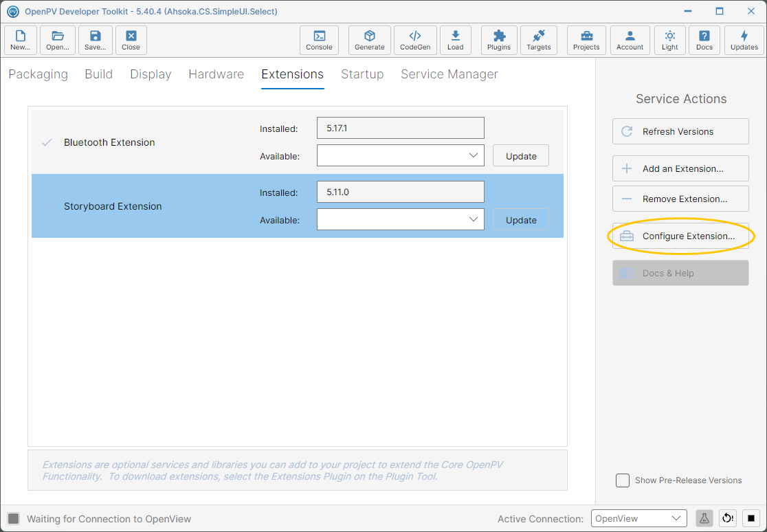This screenshot has width=767, height=532.
Task: Open a project with the Open icon
Action: (58, 40)
